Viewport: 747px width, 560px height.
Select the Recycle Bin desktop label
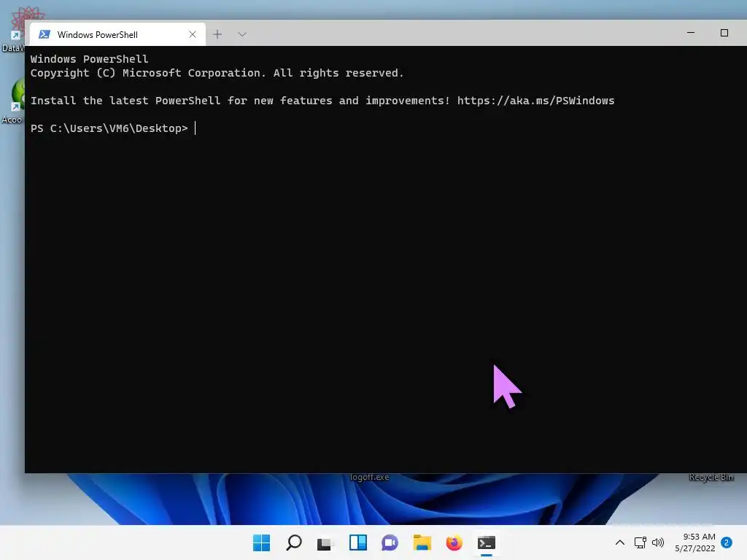pyautogui.click(x=711, y=477)
